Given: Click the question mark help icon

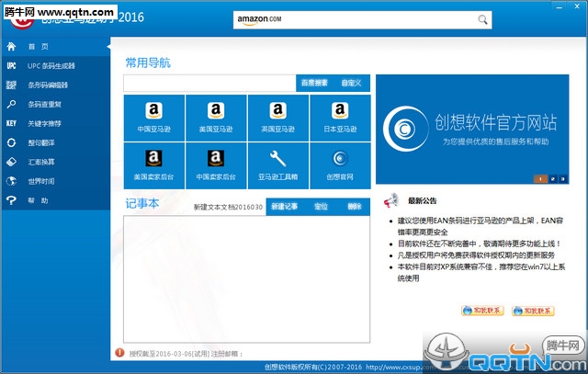Looking at the screenshot, I should pyautogui.click(x=11, y=200).
